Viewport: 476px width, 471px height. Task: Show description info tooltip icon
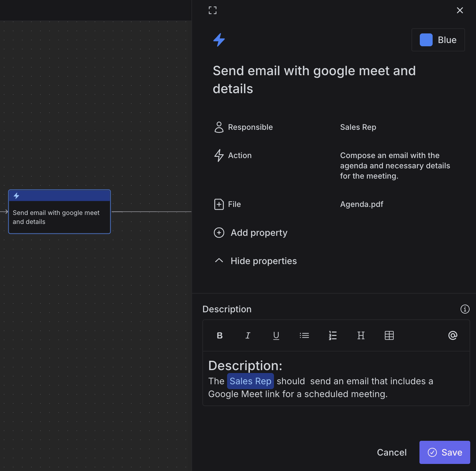[x=465, y=309]
